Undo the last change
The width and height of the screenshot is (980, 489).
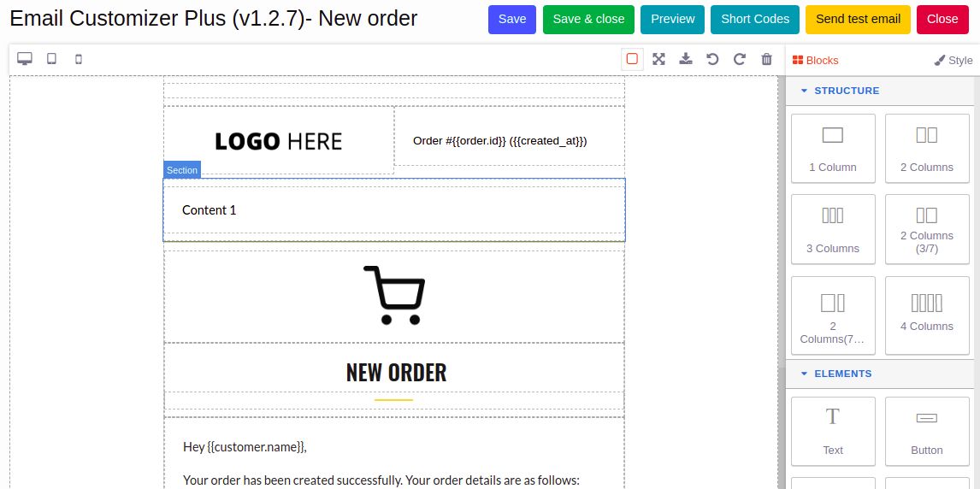712,59
